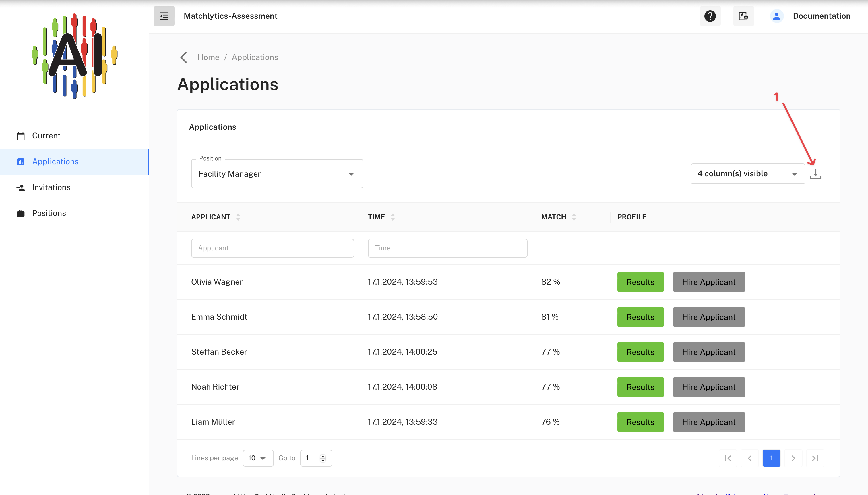View Results for Olivia Wagner
Viewport: 868px width, 495px height.
point(640,282)
